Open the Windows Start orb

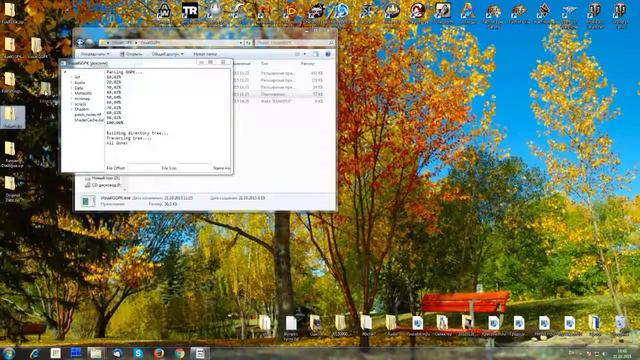[x=8, y=353]
